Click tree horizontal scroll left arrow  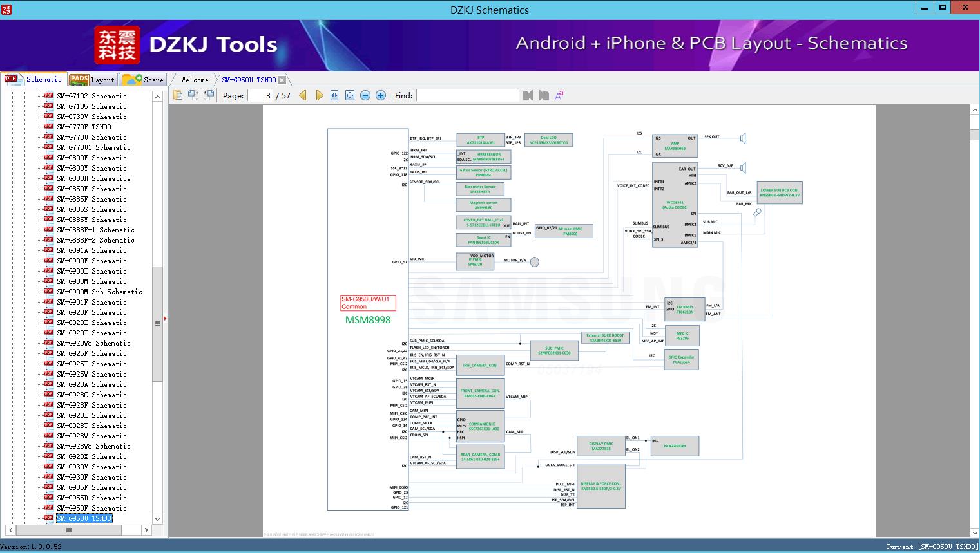tap(10, 530)
